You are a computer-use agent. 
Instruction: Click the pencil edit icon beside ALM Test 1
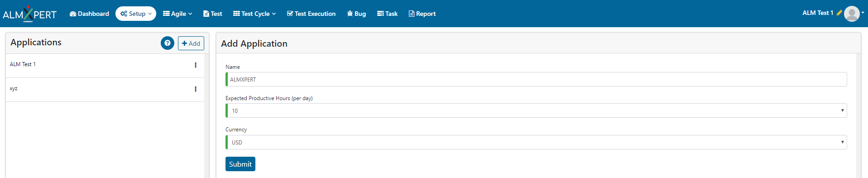coord(839,13)
